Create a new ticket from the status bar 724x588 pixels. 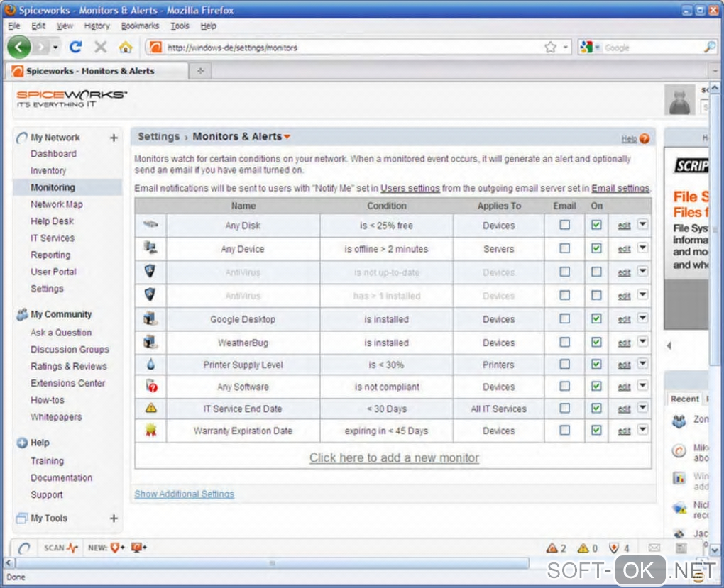tap(117, 548)
